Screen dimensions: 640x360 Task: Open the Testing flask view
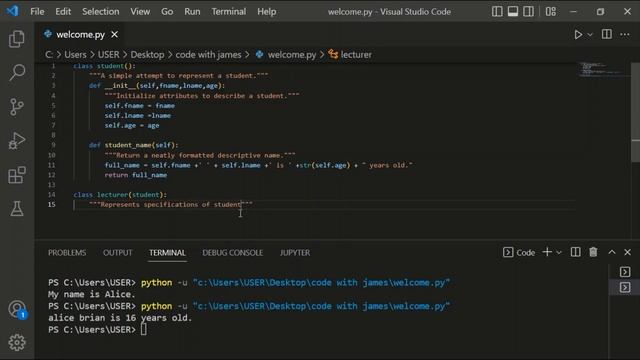[17, 209]
